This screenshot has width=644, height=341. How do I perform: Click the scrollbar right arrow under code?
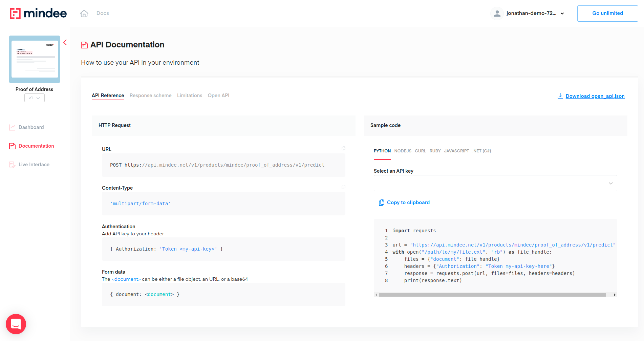pos(615,295)
